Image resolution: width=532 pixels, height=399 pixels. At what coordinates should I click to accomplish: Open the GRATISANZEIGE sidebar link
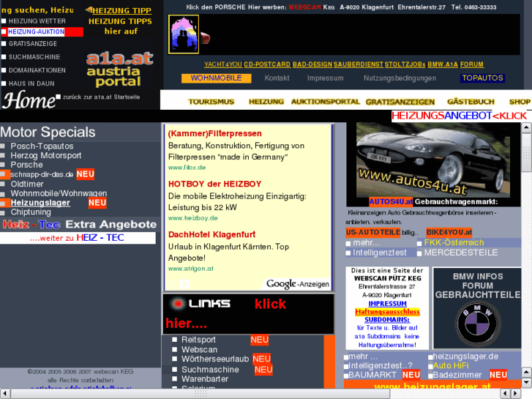pyautogui.click(x=33, y=44)
